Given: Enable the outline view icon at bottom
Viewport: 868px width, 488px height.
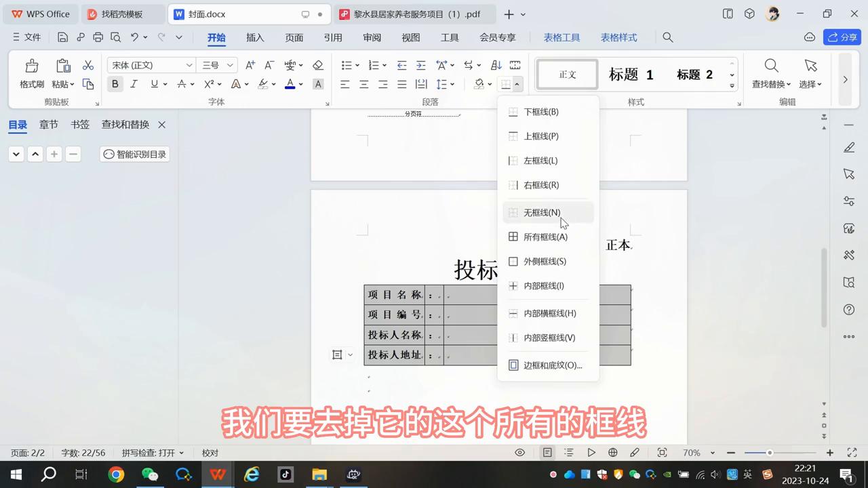Looking at the screenshot, I should tap(568, 452).
